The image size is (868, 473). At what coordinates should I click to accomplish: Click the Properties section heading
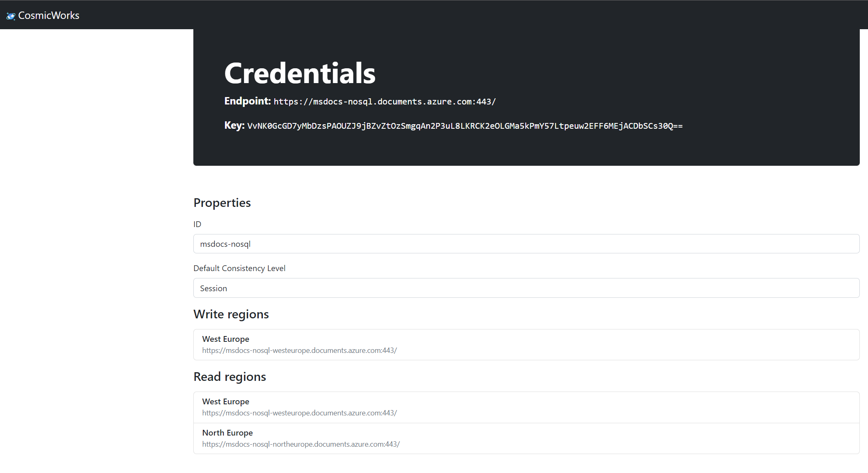222,203
